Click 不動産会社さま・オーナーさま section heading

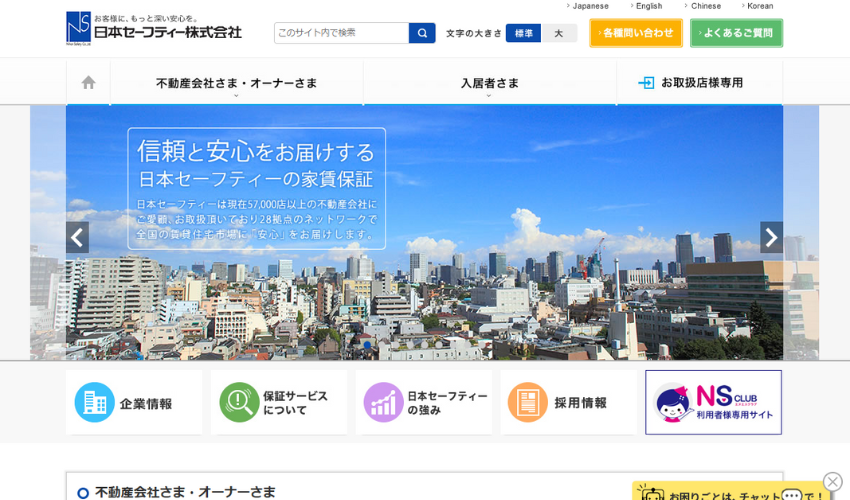185,492
